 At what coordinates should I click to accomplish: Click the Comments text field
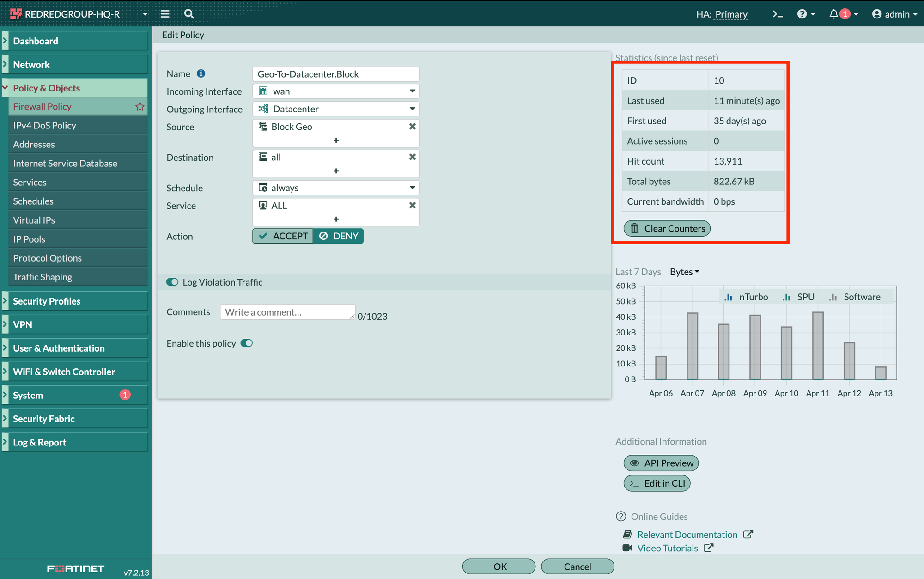pyautogui.click(x=287, y=312)
